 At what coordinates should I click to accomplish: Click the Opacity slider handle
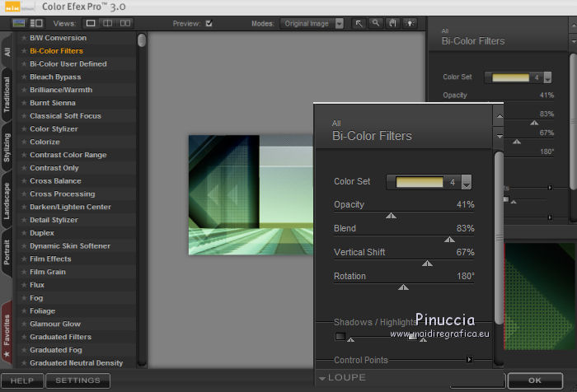(x=392, y=217)
